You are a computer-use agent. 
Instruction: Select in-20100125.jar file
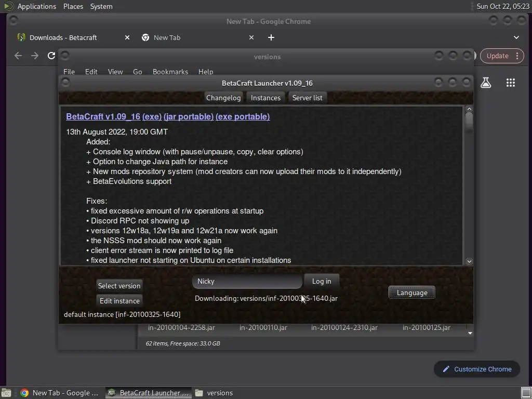pos(427,327)
